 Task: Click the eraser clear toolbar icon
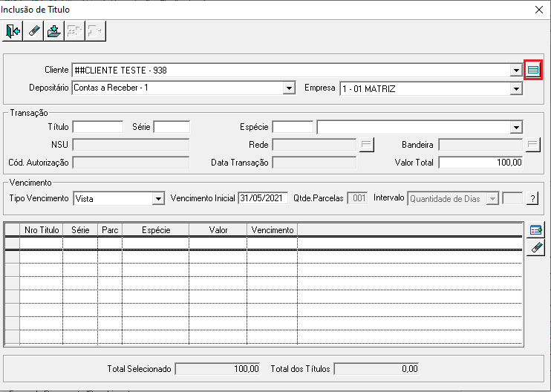coord(33,31)
